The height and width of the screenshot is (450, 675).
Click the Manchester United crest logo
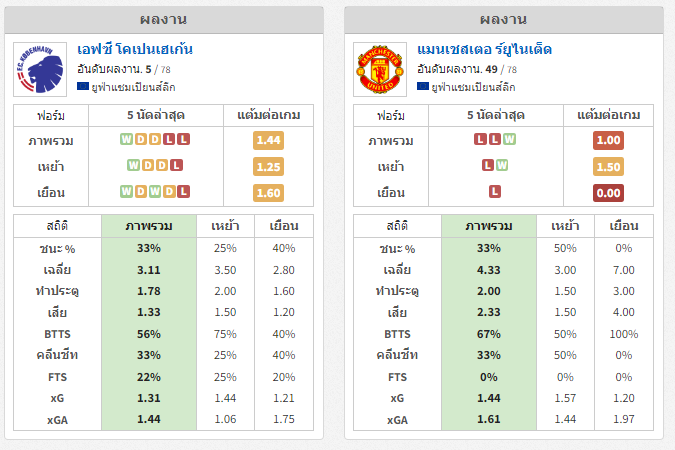click(380, 69)
